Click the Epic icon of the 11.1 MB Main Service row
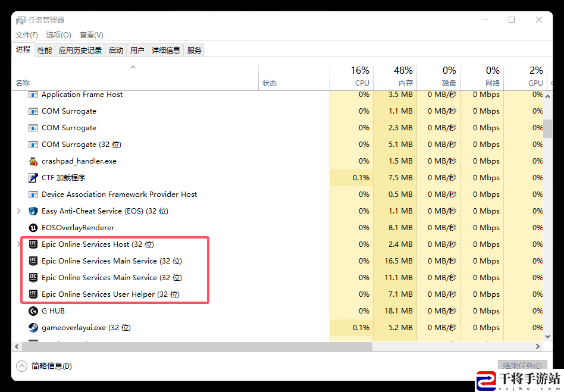Screen dimensions: 564x392 (33, 278)
